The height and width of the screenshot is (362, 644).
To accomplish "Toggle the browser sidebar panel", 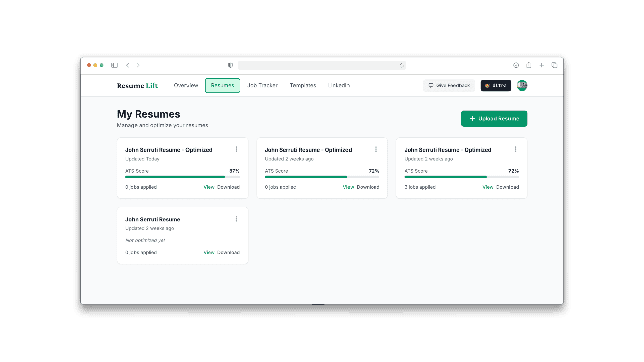I will pyautogui.click(x=114, y=65).
